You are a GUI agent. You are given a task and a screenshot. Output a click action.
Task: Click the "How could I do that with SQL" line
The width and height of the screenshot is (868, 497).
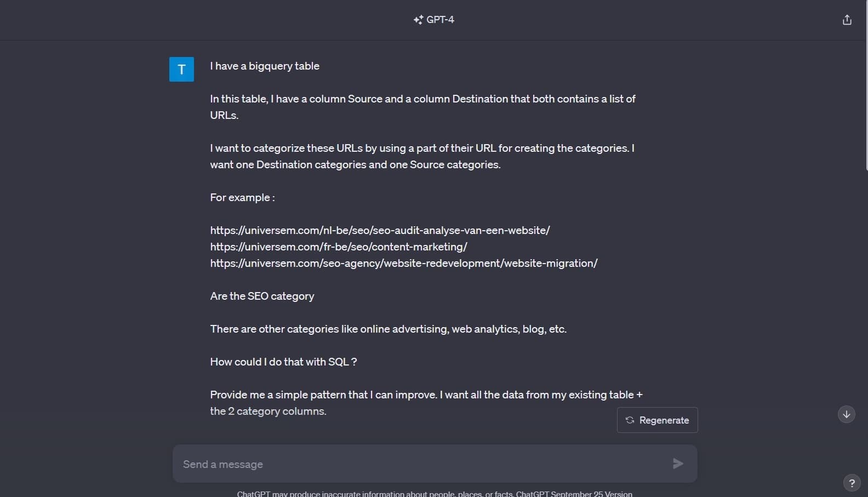[x=283, y=362]
